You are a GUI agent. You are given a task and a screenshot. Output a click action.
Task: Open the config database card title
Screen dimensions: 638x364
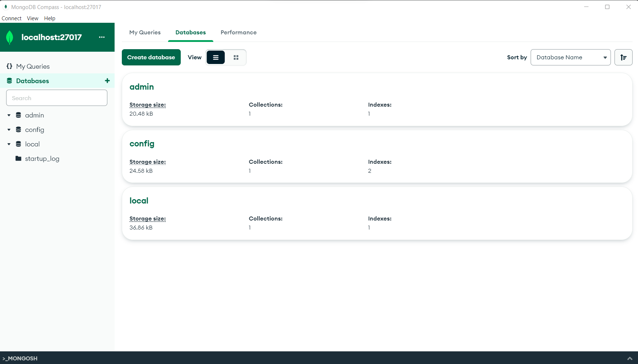pyautogui.click(x=142, y=144)
